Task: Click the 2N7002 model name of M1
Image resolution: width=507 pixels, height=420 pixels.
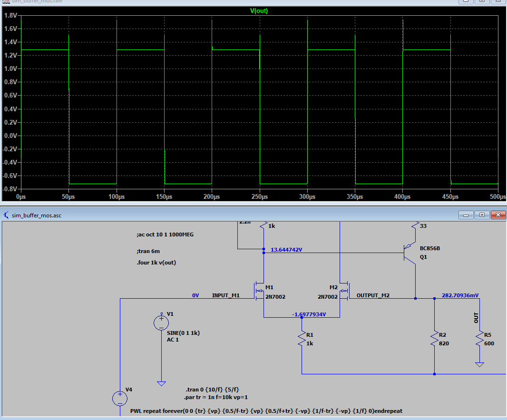Action: [x=275, y=297]
